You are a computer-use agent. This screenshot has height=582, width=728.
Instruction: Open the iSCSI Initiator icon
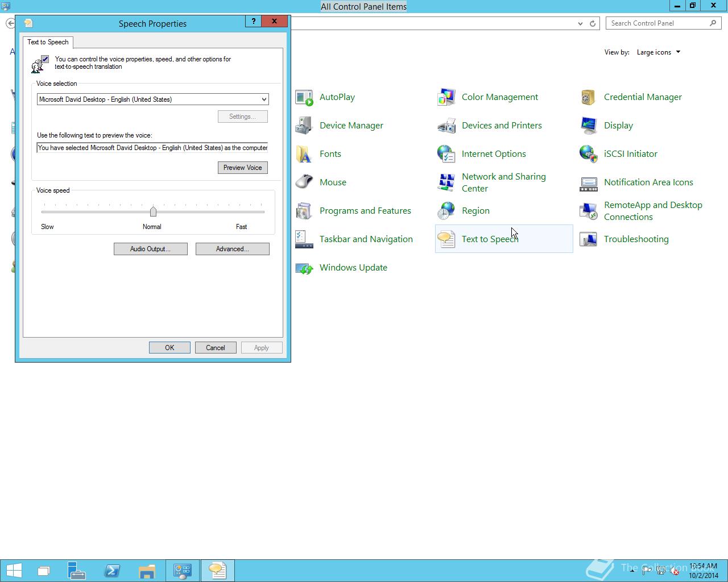point(589,154)
